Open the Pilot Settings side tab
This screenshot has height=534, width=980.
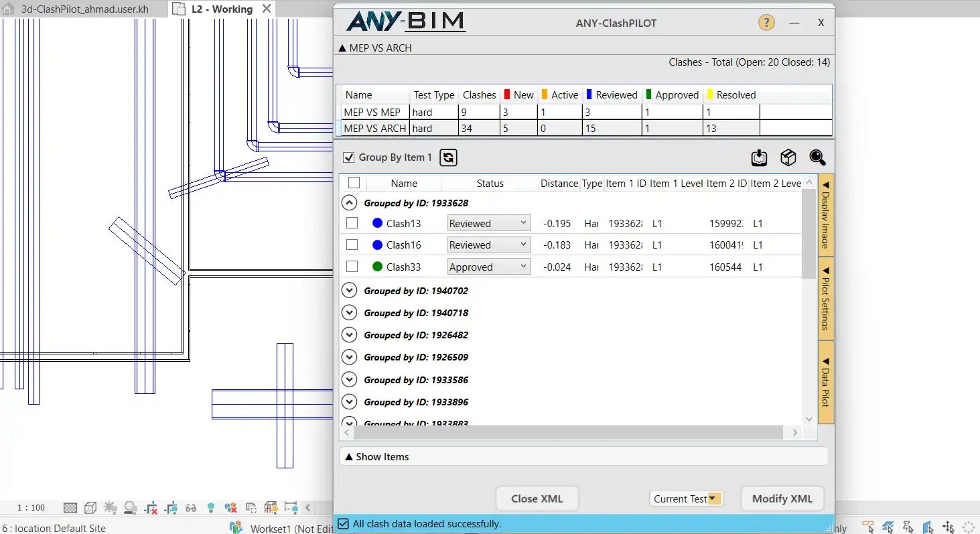(826, 299)
